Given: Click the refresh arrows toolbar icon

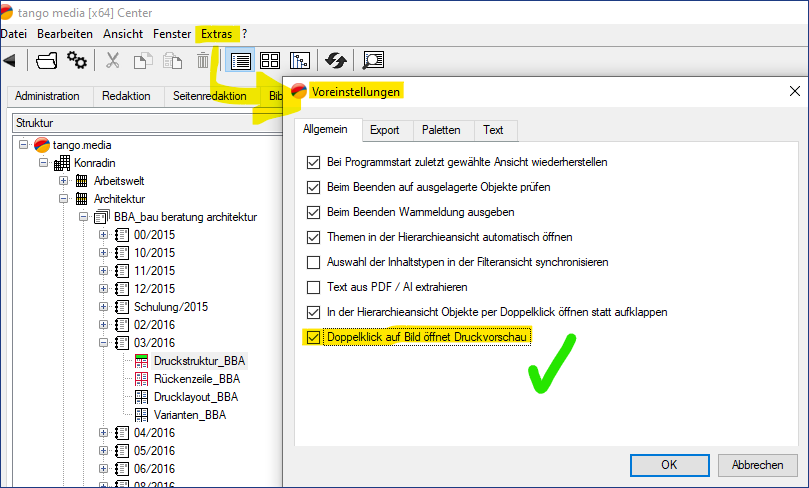Looking at the screenshot, I should pyautogui.click(x=336, y=61).
